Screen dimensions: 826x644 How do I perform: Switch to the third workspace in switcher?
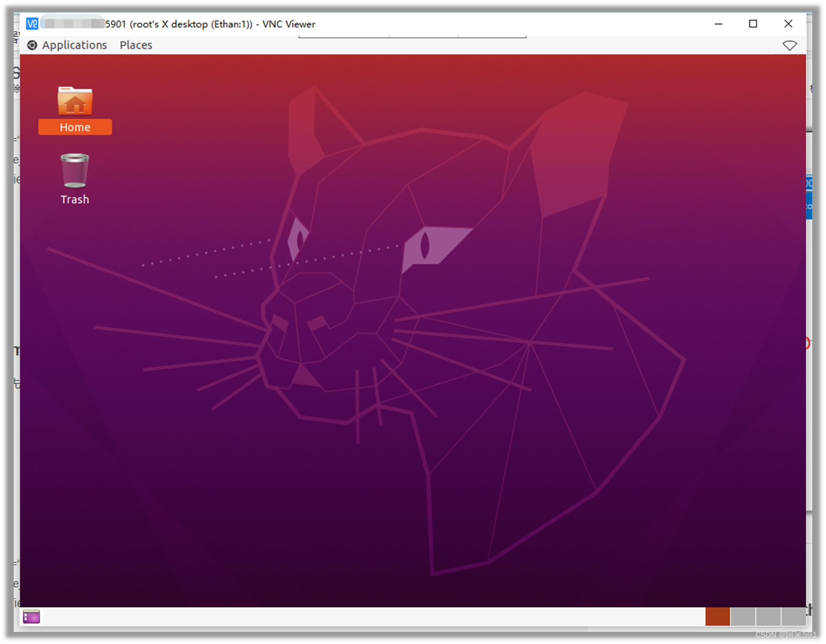coord(768,616)
